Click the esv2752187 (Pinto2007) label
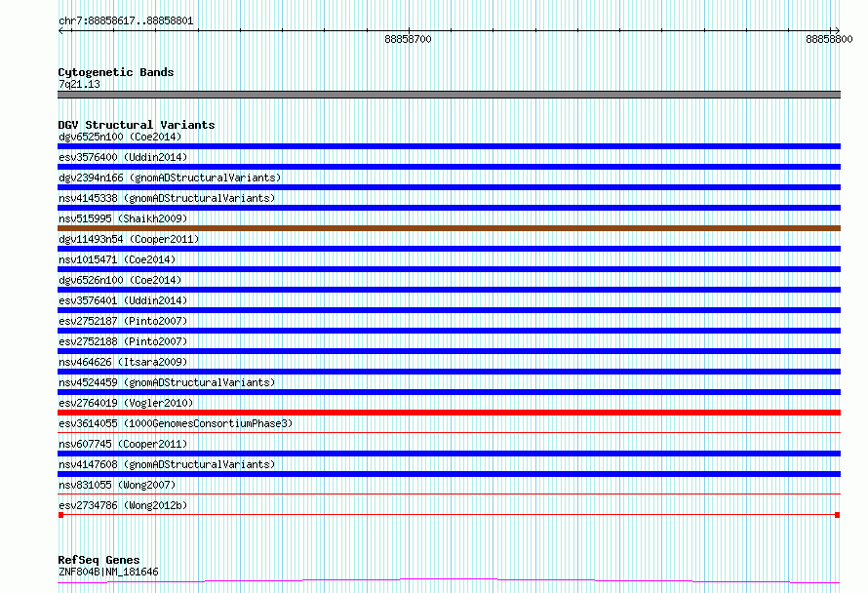This screenshot has width=868, height=593. coord(123,321)
